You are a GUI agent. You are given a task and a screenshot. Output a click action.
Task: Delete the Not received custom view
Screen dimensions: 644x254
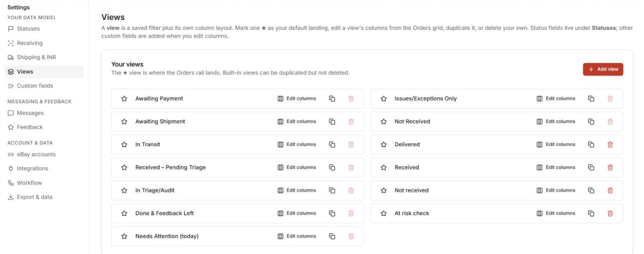(610, 190)
